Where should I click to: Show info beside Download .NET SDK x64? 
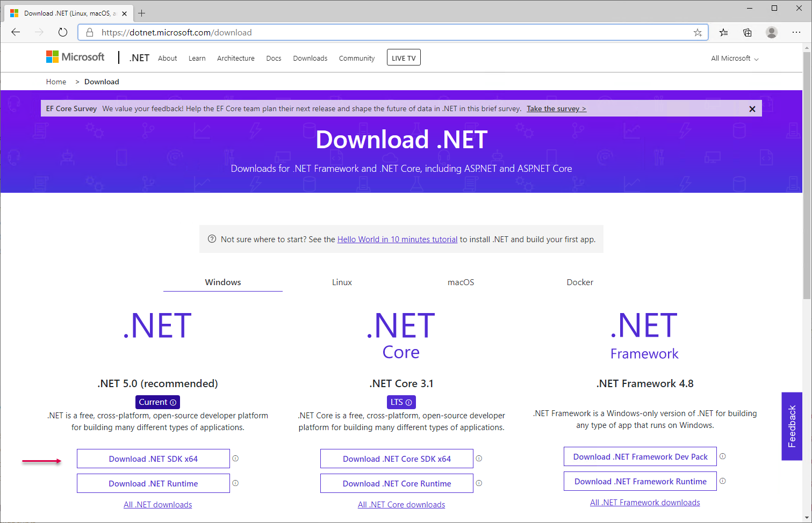pyautogui.click(x=235, y=459)
